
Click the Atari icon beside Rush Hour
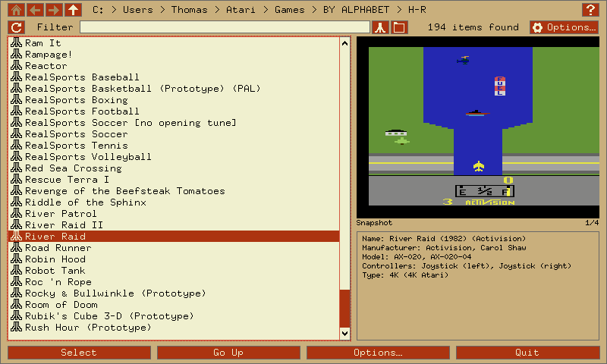pyautogui.click(x=16, y=328)
